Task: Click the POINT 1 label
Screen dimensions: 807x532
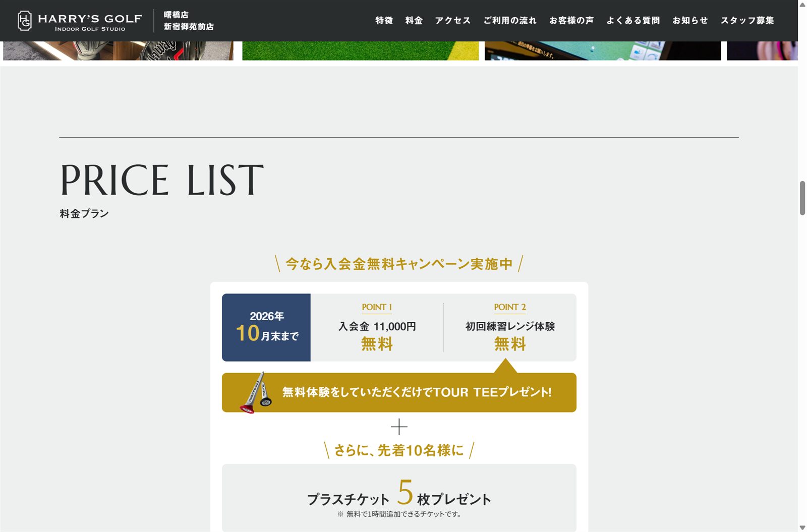Action: pyautogui.click(x=377, y=307)
